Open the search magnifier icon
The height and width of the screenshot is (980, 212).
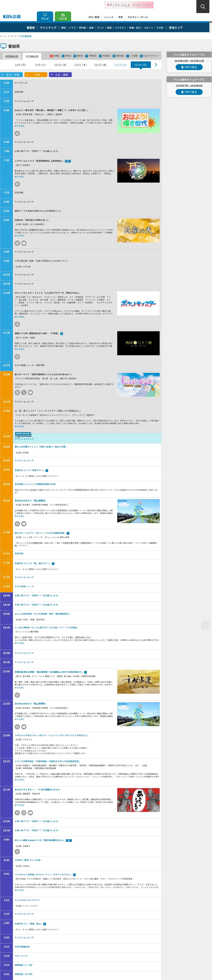(203, 7)
